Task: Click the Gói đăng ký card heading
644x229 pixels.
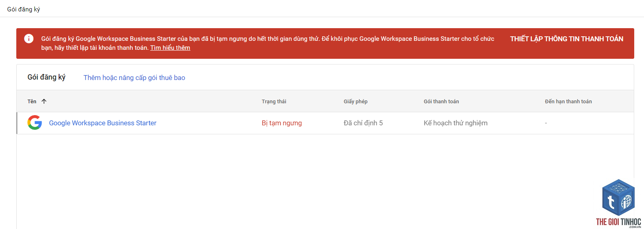Action: pos(46,77)
